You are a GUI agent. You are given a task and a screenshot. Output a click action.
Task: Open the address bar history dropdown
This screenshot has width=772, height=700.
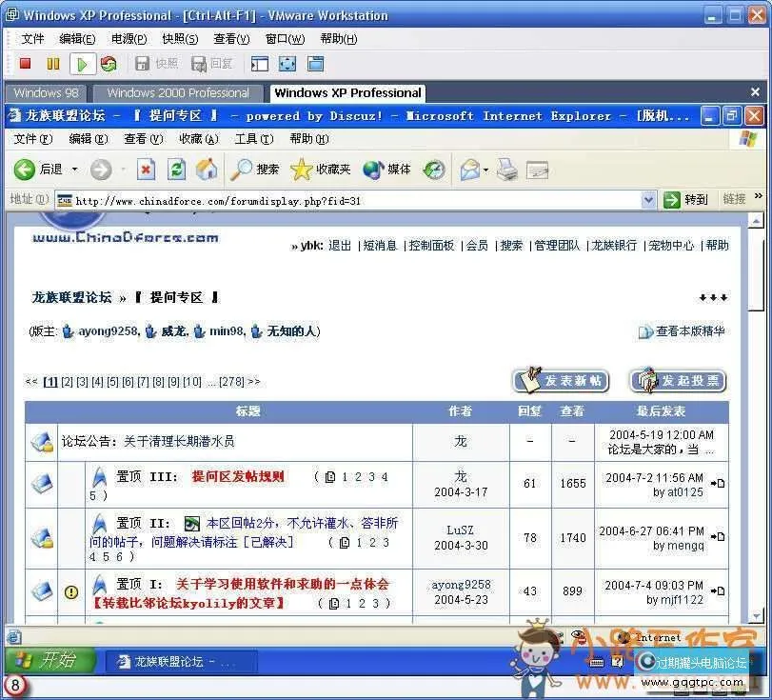tap(649, 200)
